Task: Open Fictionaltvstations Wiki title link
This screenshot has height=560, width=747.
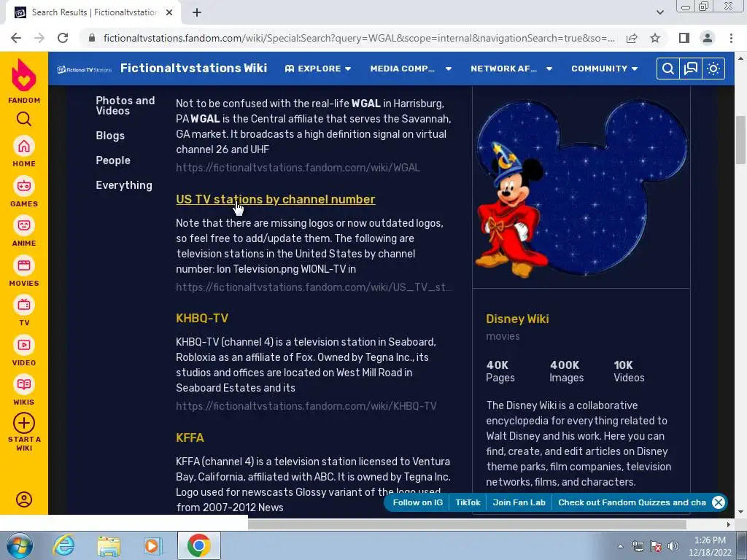Action: 193,68
